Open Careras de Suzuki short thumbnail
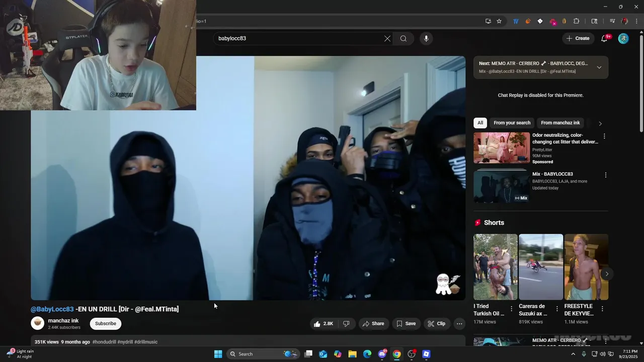The width and height of the screenshot is (644, 362). (541, 267)
